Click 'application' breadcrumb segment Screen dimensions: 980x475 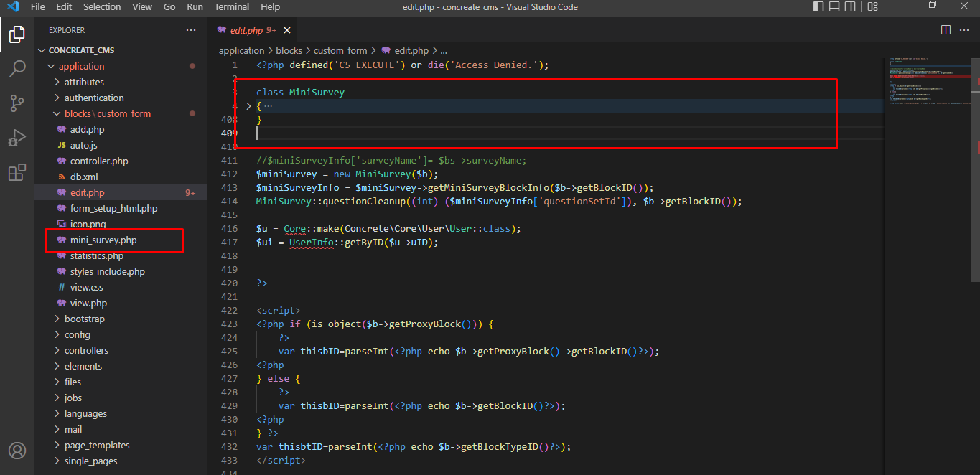[x=241, y=50]
